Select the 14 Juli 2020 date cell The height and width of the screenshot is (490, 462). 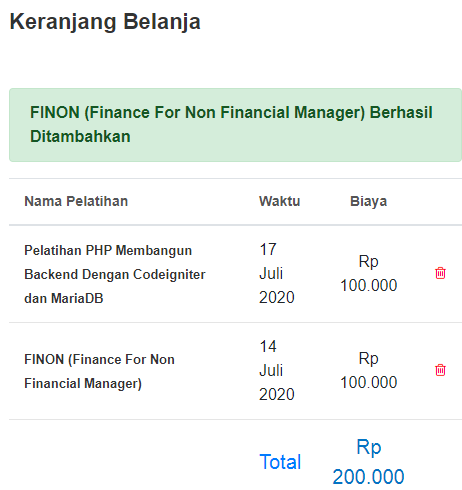pyautogui.click(x=277, y=370)
